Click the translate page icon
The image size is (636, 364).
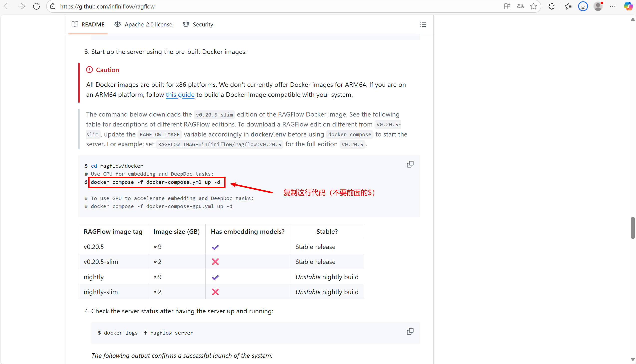coord(520,6)
